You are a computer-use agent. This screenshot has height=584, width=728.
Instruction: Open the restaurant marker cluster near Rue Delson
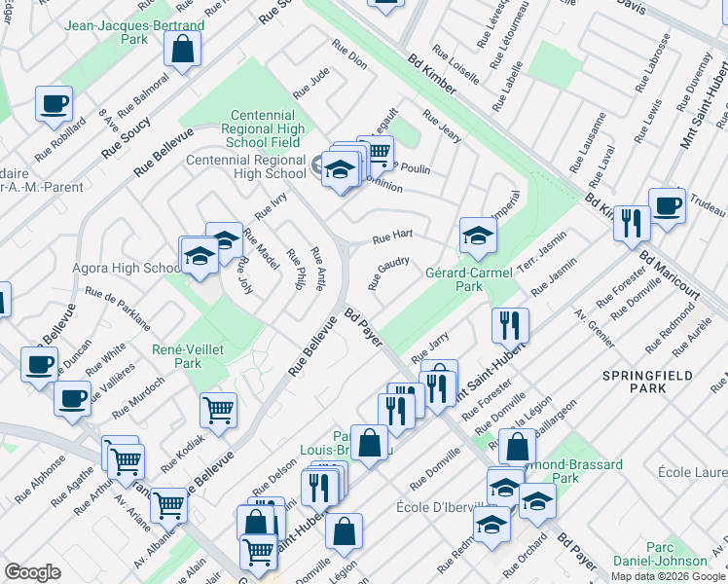[319, 488]
